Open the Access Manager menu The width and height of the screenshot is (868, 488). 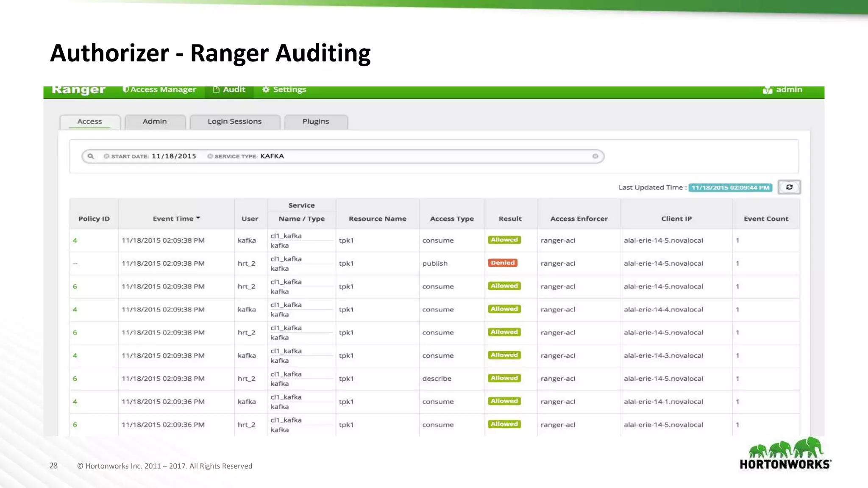(159, 90)
